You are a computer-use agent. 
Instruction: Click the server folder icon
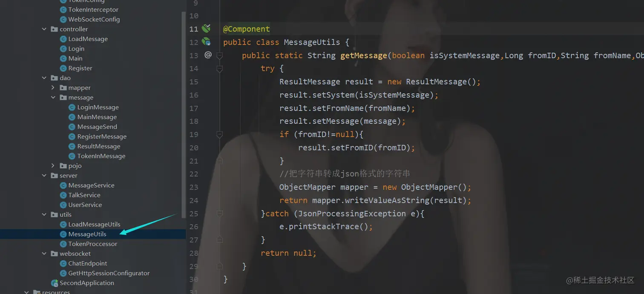tap(54, 175)
